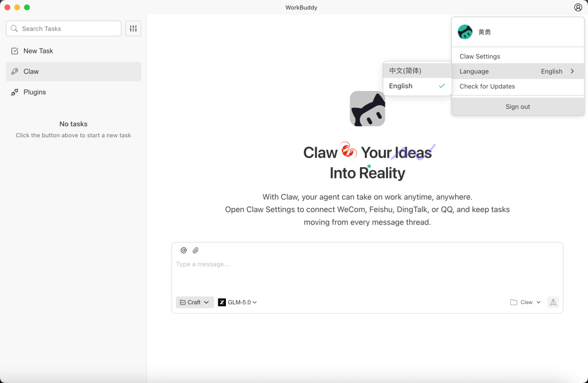Insert a mention with the @ icon

183,250
